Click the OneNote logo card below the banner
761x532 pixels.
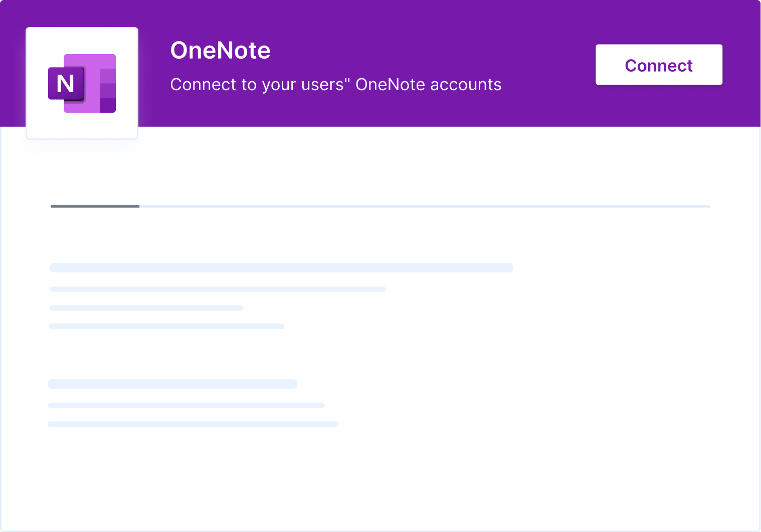[82, 83]
